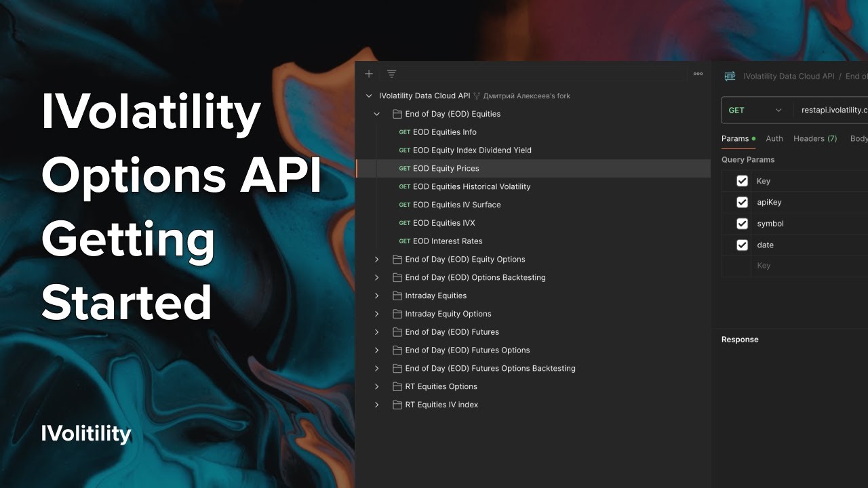This screenshot has height=488, width=868.
Task: Collapse the IVolatility Data Cloud API collection
Action: [369, 96]
